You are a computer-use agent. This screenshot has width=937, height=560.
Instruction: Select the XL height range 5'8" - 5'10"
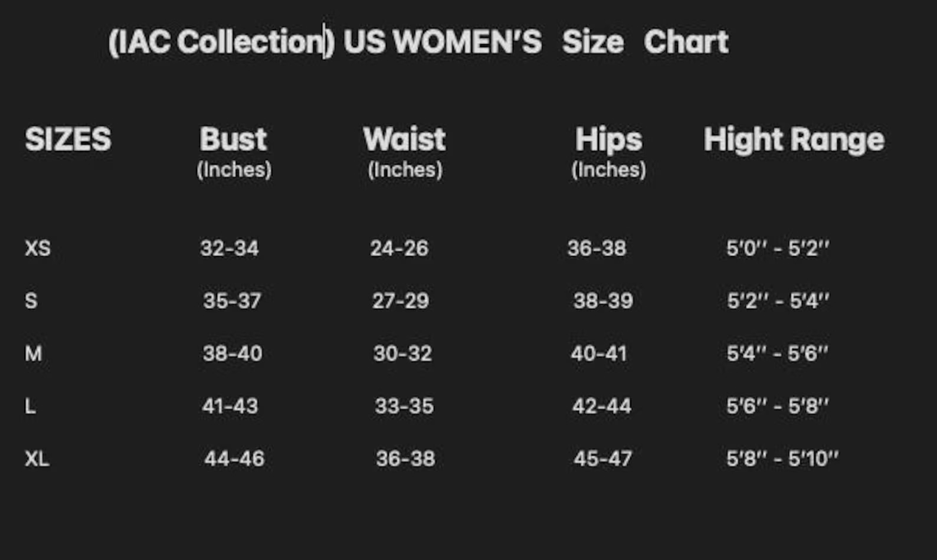click(x=782, y=459)
